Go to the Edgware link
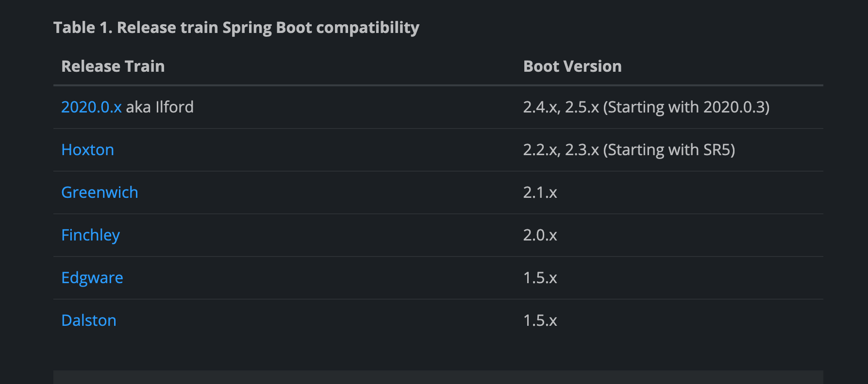This screenshot has height=384, width=868. tap(92, 278)
